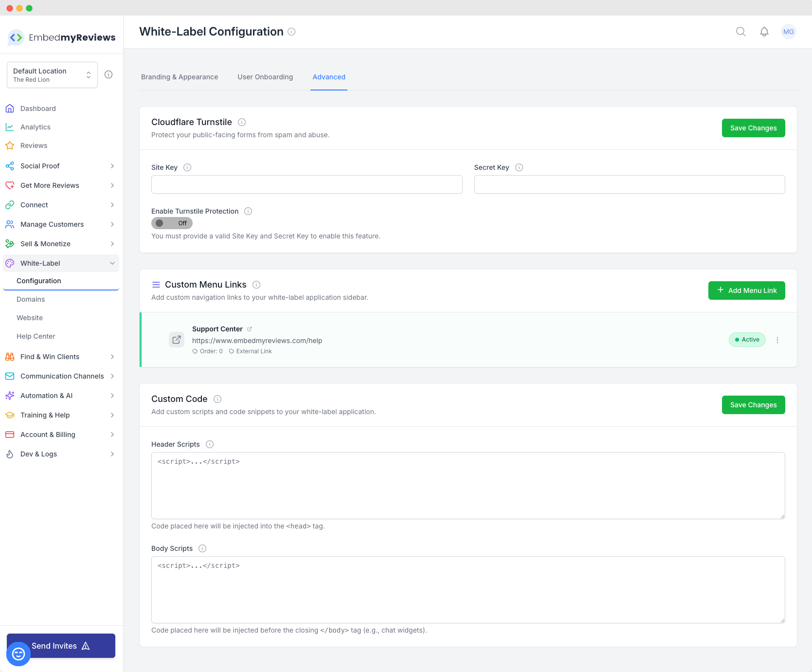Click the Automation & AI sparkle icon
812x672 pixels.
[x=10, y=396]
